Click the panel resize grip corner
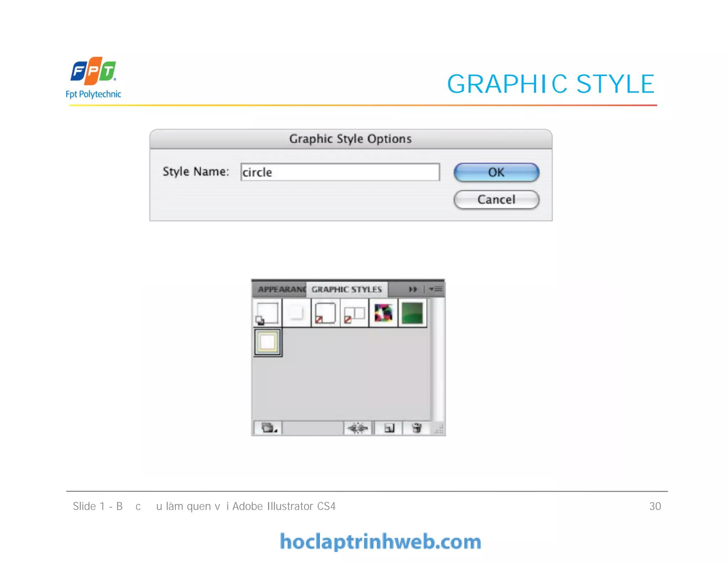The image size is (728, 563). tap(439, 429)
